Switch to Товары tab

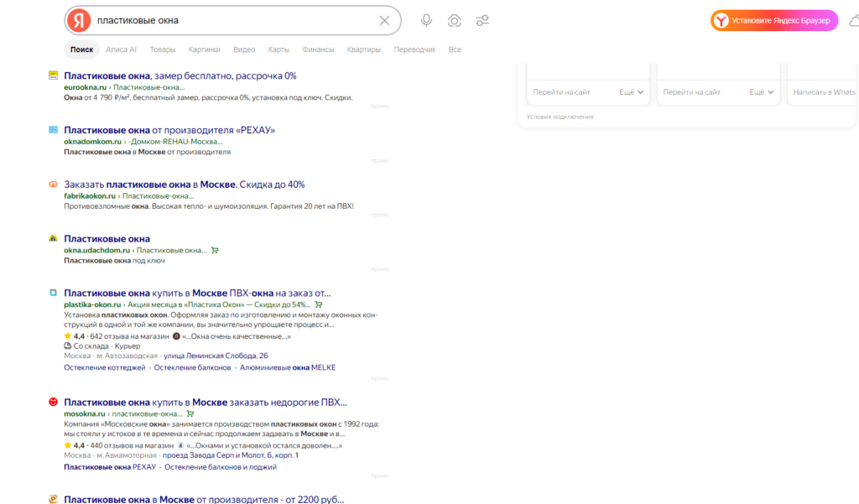[x=163, y=49]
